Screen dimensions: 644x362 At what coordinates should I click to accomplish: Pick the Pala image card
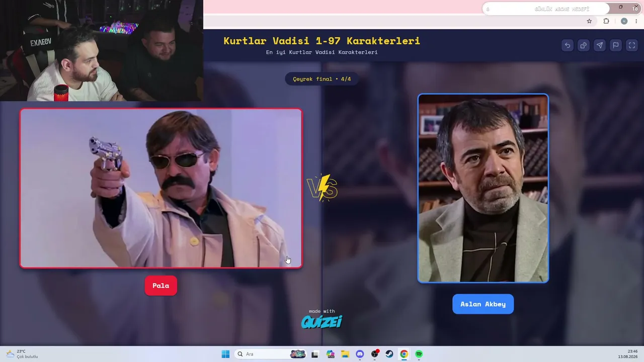(x=161, y=188)
